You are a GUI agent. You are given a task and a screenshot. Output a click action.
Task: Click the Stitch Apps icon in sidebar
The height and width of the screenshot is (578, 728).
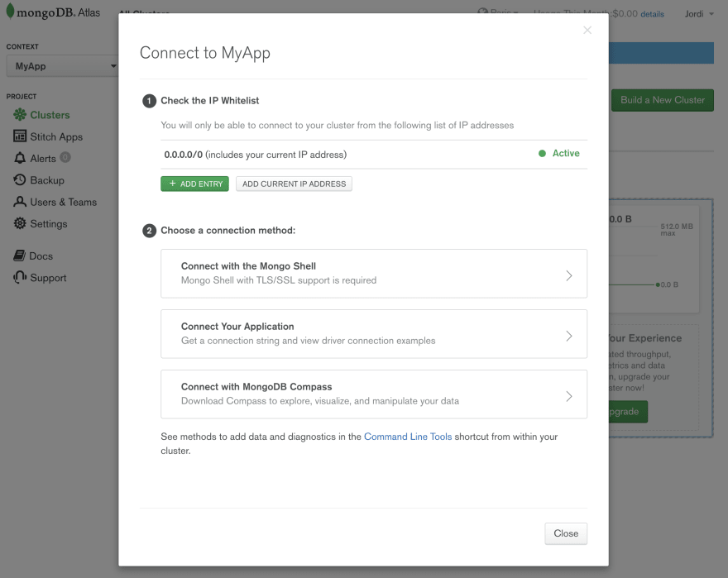[20, 136]
